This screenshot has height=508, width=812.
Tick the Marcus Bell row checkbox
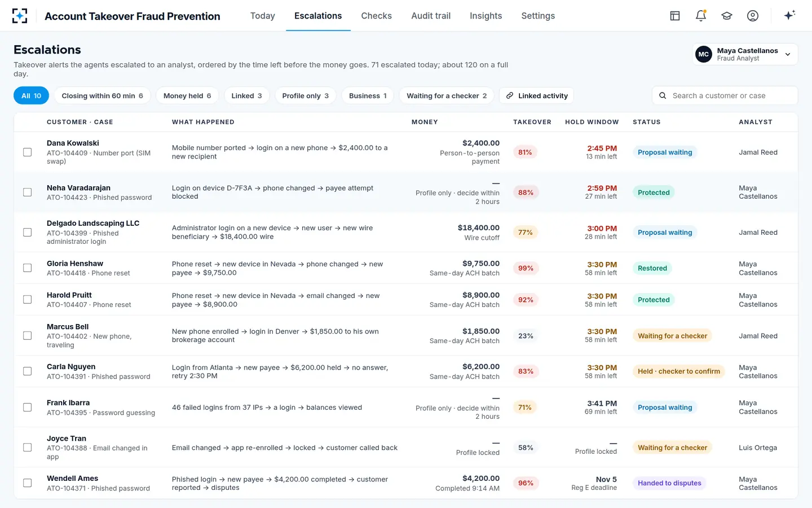point(27,336)
